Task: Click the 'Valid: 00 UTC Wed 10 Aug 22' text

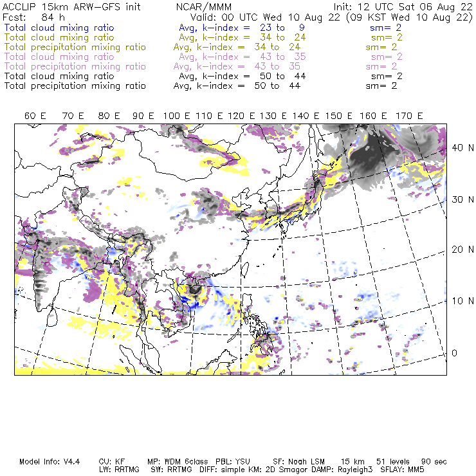Action: 265,17
